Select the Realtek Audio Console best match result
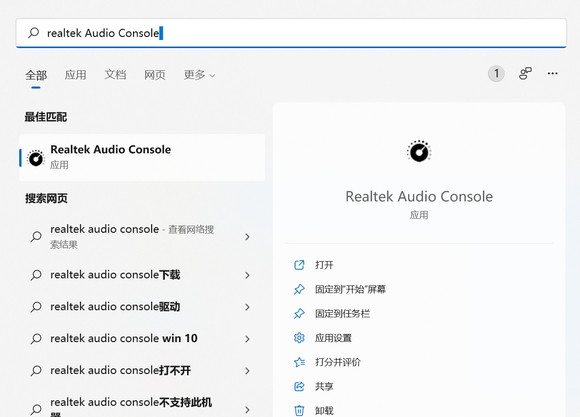Screen dimensions: 580x417 point(142,158)
